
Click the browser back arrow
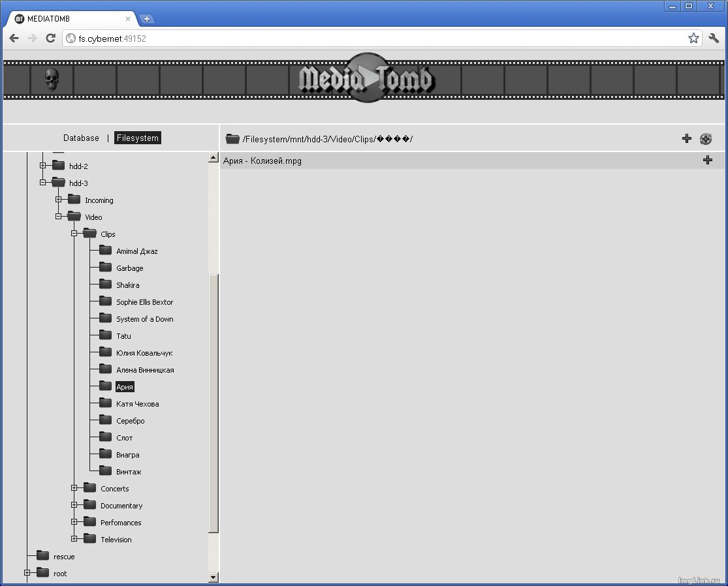(x=14, y=39)
